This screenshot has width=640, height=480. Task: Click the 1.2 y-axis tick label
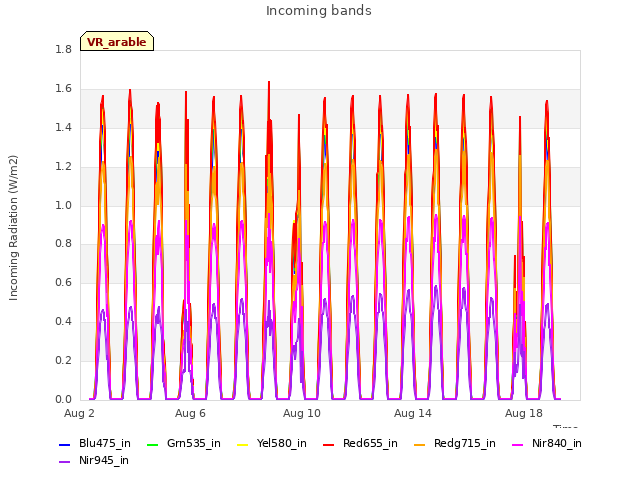tap(63, 167)
